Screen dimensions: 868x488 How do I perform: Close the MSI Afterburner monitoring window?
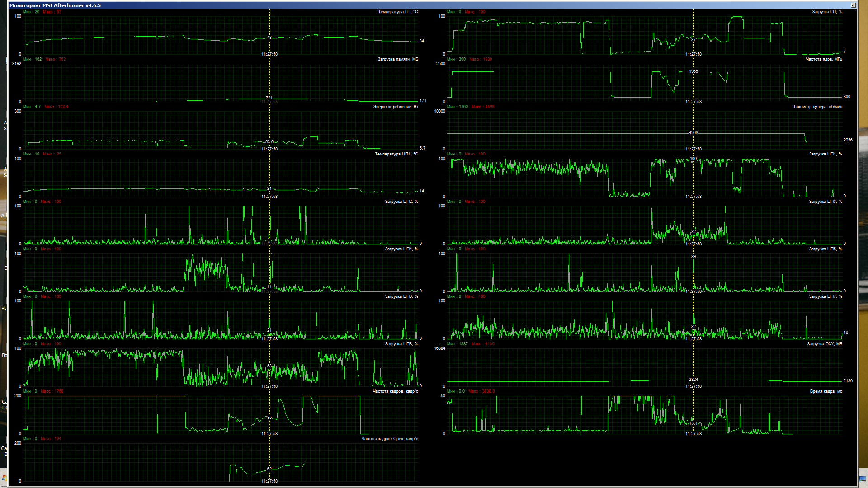tap(853, 5)
